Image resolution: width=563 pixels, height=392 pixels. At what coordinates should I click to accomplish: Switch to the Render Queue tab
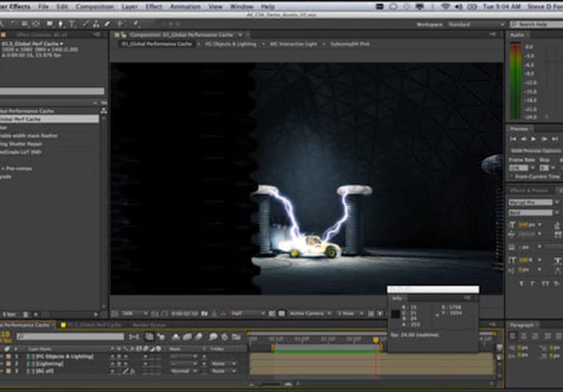[149, 325]
